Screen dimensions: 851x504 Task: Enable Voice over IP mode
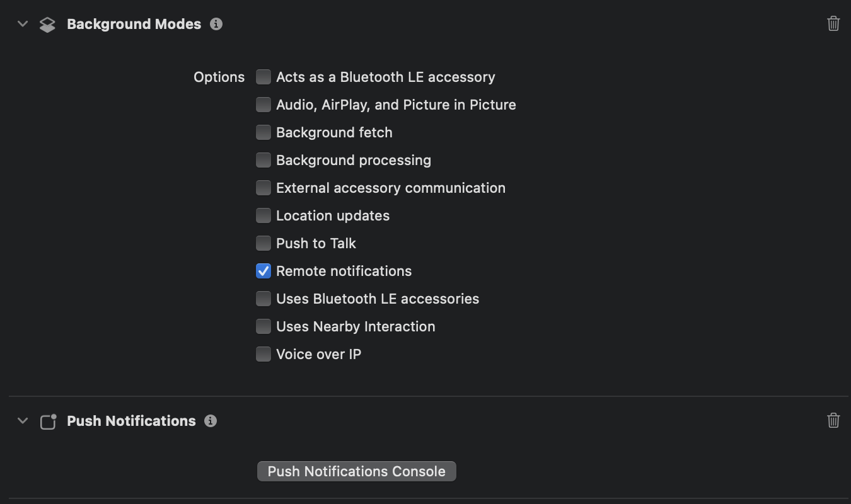(263, 354)
